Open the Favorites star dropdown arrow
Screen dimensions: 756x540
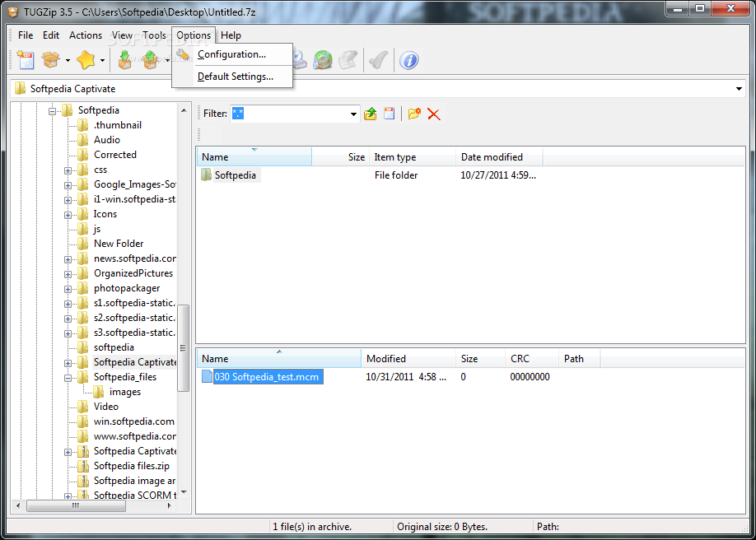[x=103, y=61]
